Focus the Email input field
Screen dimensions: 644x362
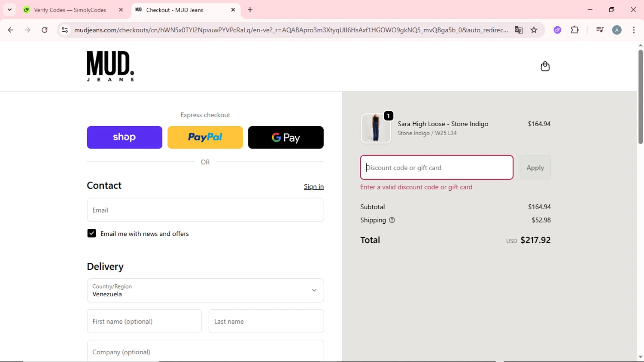205,210
